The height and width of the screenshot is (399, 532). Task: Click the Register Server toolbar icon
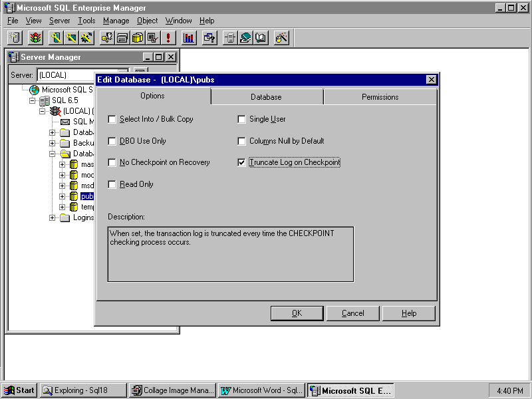[15, 38]
